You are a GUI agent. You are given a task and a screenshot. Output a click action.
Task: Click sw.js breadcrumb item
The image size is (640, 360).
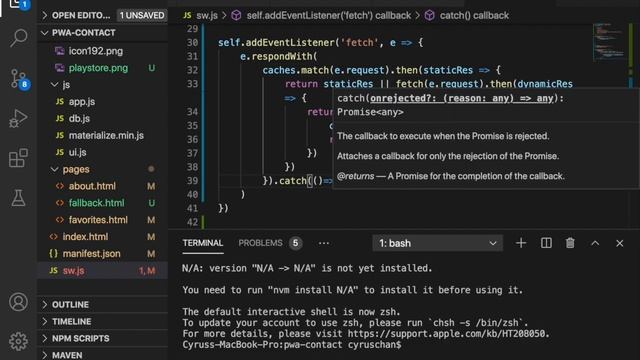coord(207,16)
